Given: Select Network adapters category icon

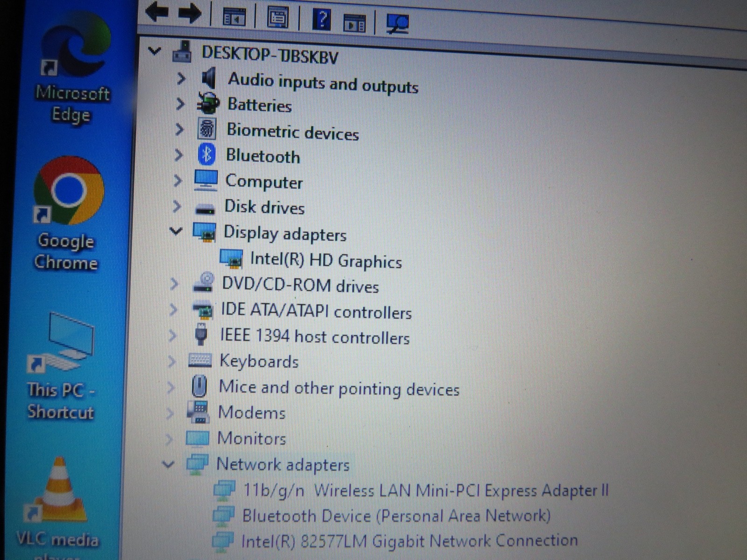Looking at the screenshot, I should tap(197, 464).
